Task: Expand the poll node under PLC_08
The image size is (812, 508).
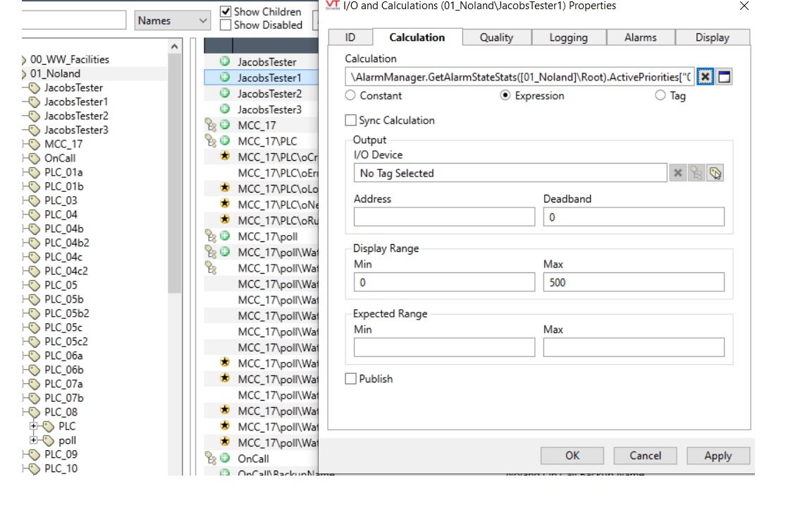Action: tap(34, 440)
